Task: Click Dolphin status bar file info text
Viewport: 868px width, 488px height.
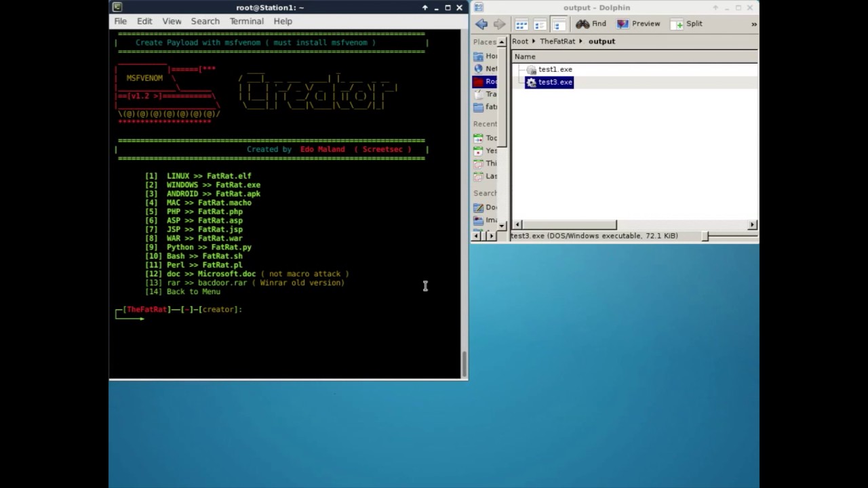Action: point(594,236)
